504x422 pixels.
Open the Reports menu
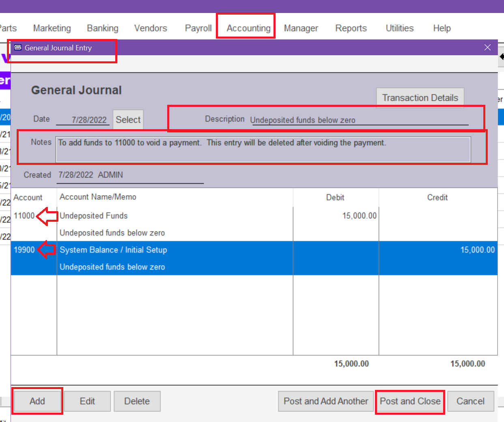pos(351,28)
